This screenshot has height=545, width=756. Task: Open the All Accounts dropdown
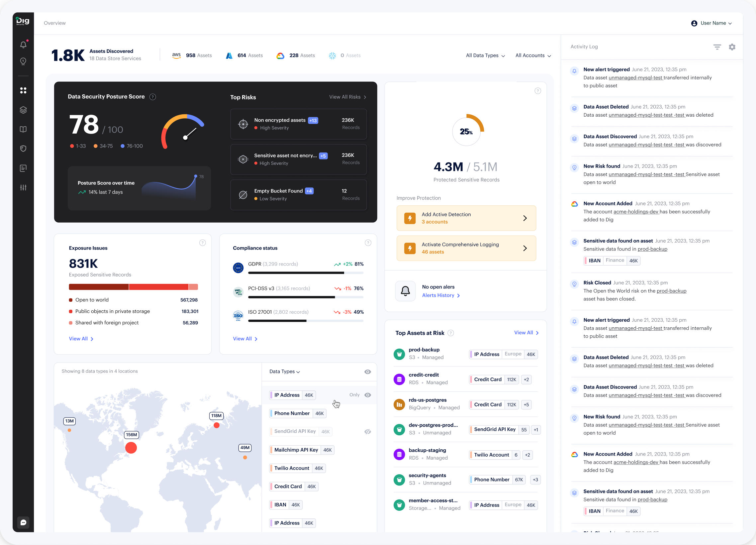[x=533, y=56]
